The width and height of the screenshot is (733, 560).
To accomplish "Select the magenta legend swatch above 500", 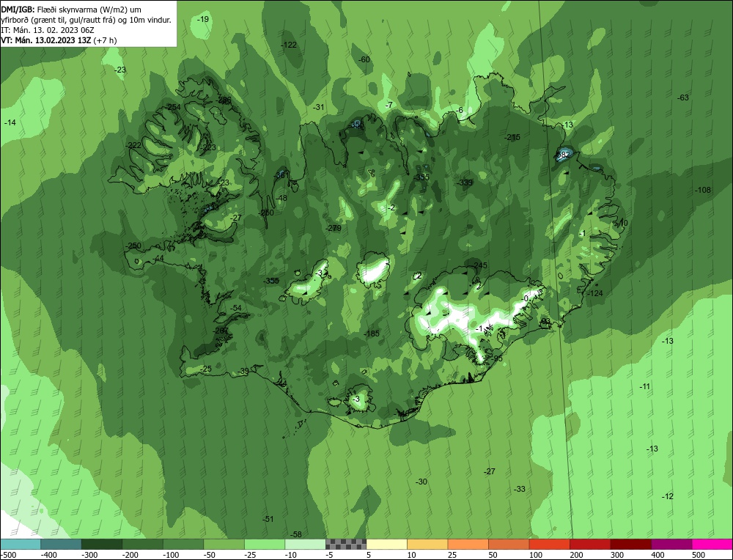I will (712, 544).
